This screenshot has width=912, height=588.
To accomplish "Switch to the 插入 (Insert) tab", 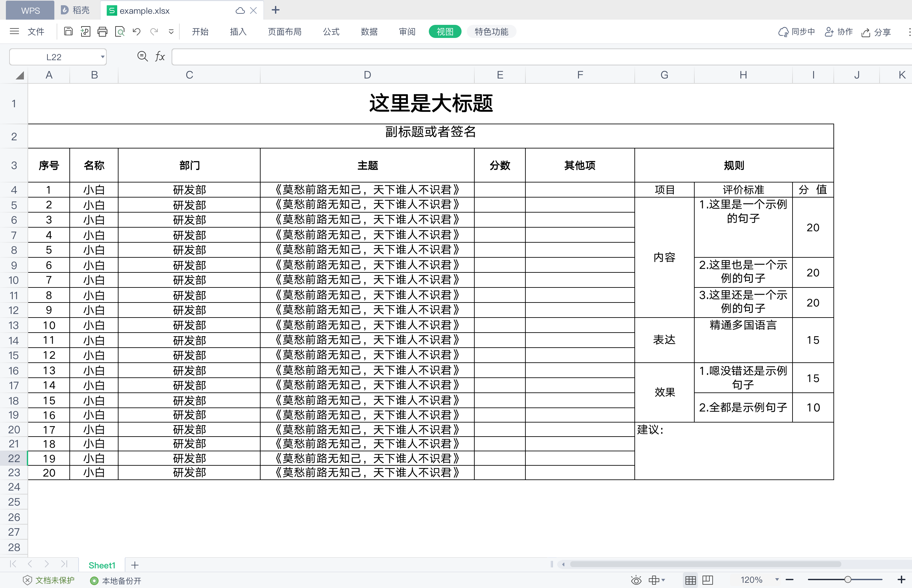I will (238, 32).
